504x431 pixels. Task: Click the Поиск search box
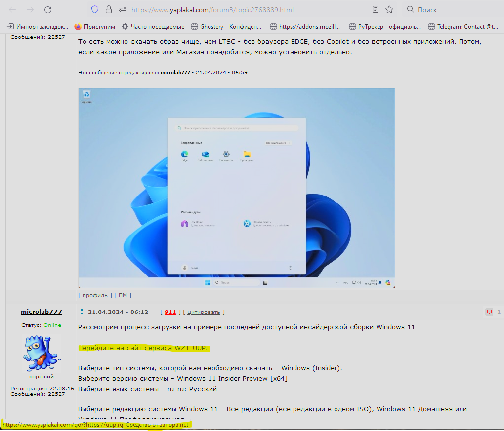pyautogui.click(x=450, y=10)
